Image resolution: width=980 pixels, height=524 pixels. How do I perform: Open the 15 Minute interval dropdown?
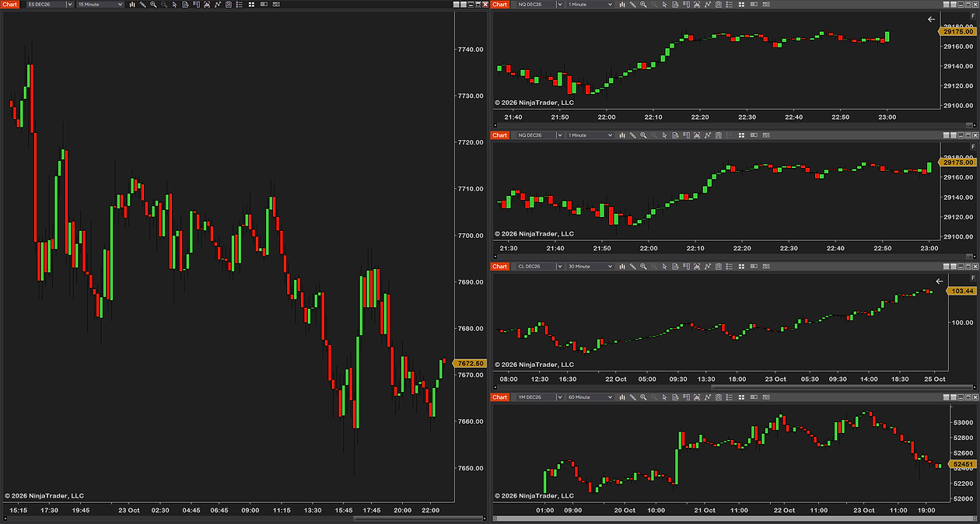click(x=100, y=5)
